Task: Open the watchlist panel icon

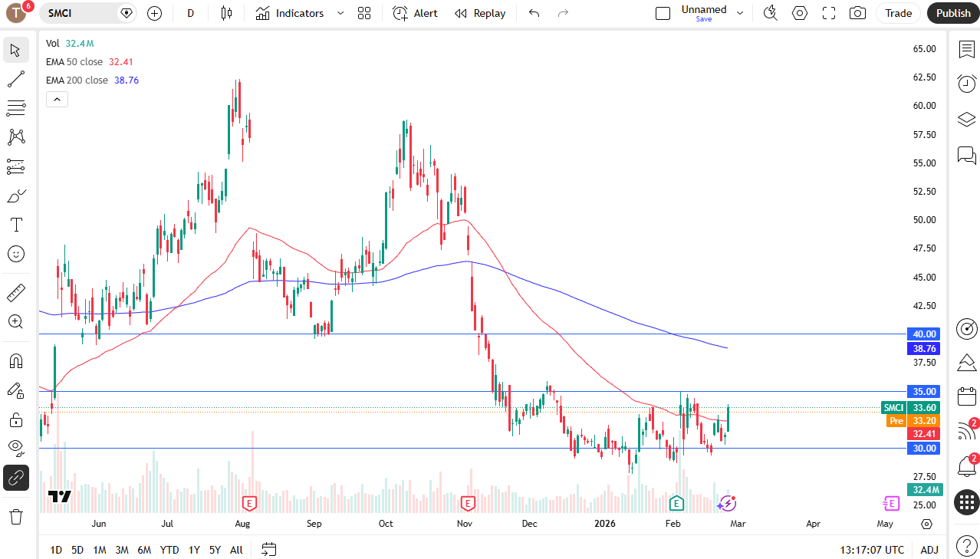Action: 966,49
